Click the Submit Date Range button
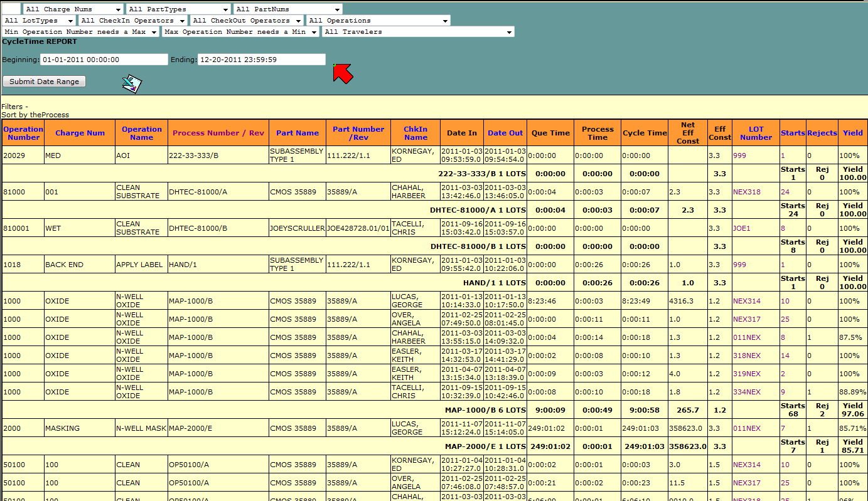 click(44, 82)
